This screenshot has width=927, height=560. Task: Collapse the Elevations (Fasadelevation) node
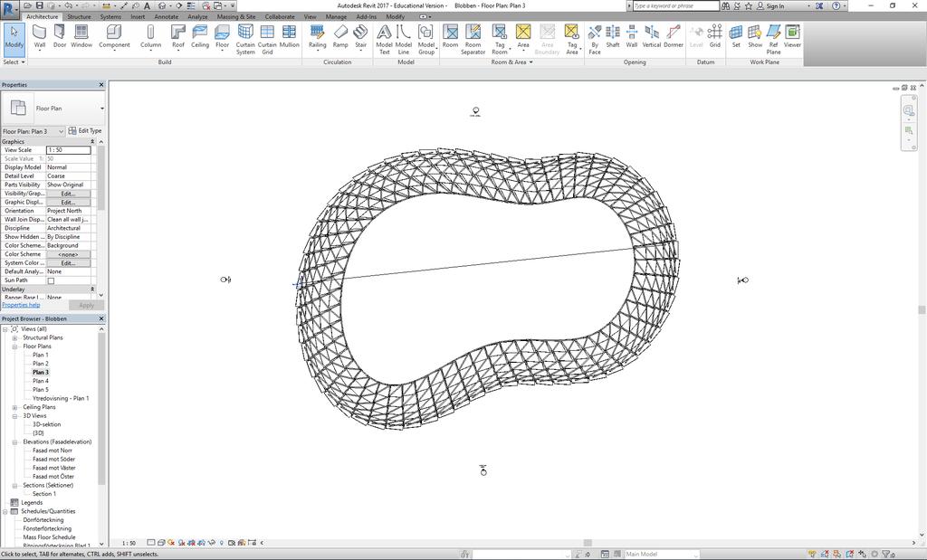click(x=14, y=441)
